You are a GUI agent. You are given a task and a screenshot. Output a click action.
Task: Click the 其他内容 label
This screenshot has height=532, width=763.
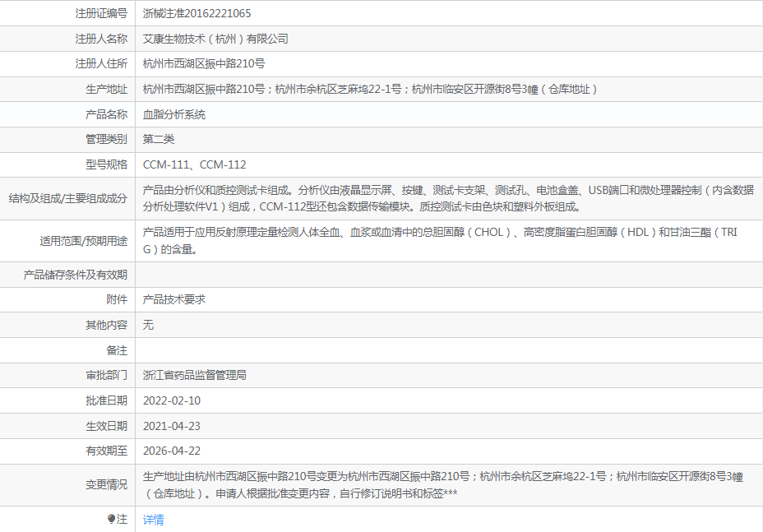pos(107,325)
